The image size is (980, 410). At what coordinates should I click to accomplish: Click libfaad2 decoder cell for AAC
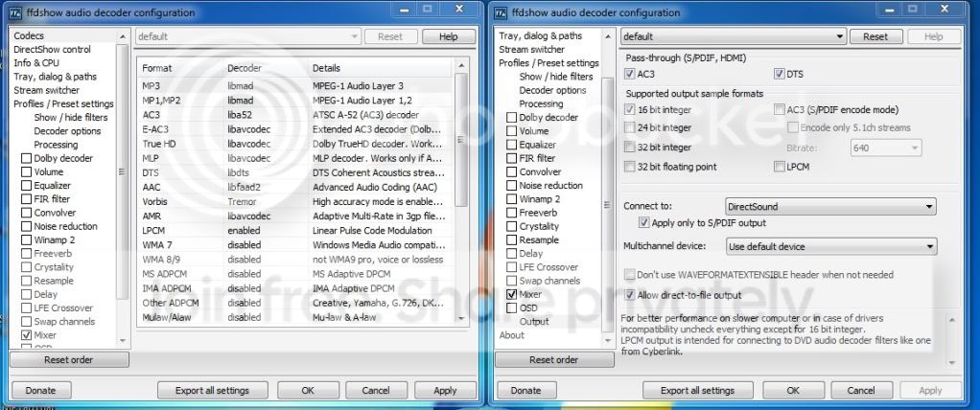coord(266,187)
